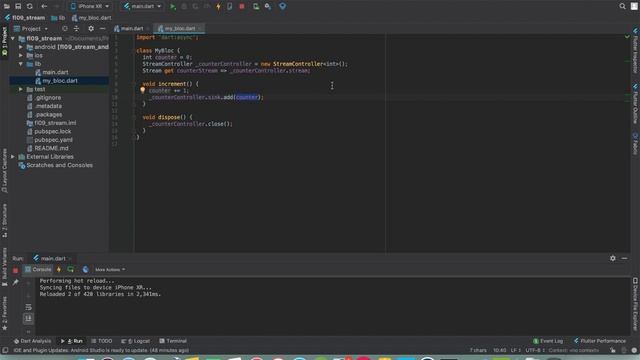Click the blue DevTools icon in Run panel
Viewport: 640px width, 360px height.
coord(85,269)
